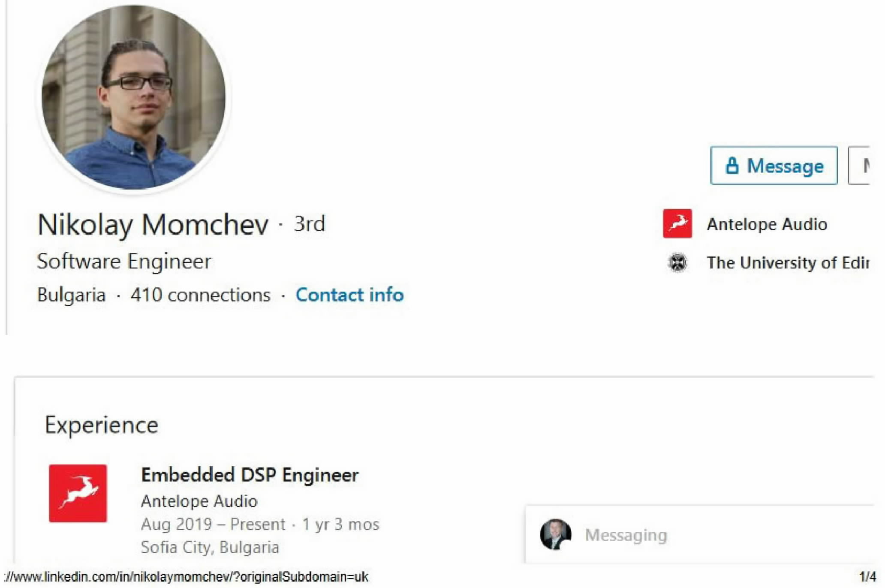The height and width of the screenshot is (588, 885).
Task: Click the 3rd degree connection badge
Action: pos(310,223)
